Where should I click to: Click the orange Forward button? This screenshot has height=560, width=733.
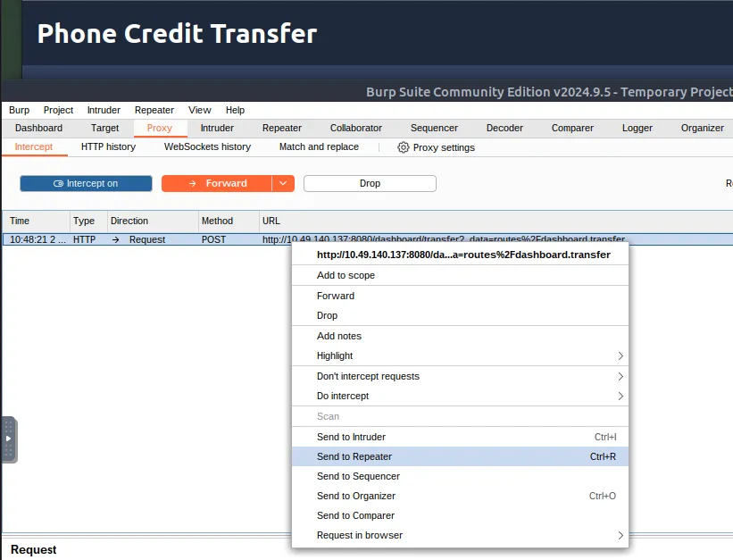point(216,183)
